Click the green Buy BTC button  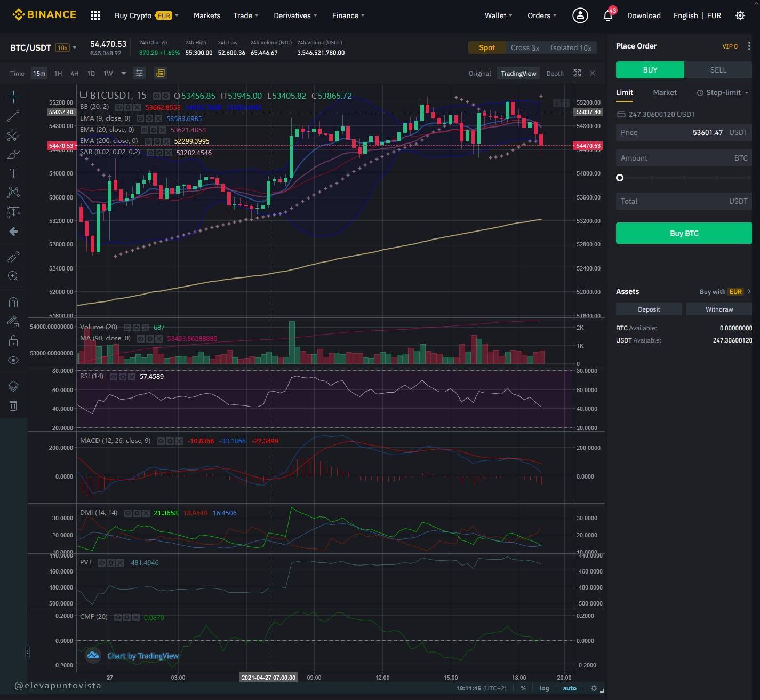pos(684,233)
